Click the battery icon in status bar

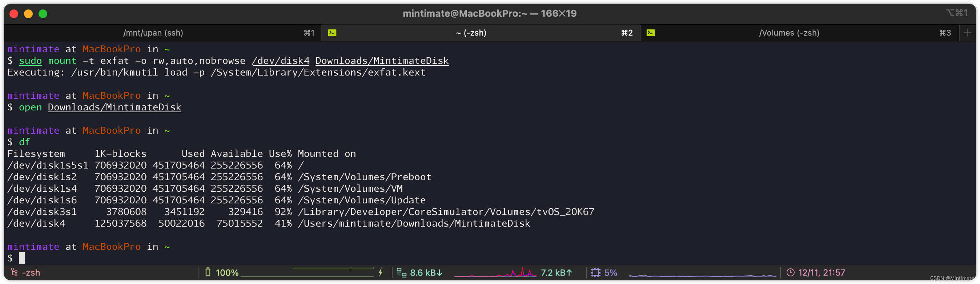tap(208, 272)
